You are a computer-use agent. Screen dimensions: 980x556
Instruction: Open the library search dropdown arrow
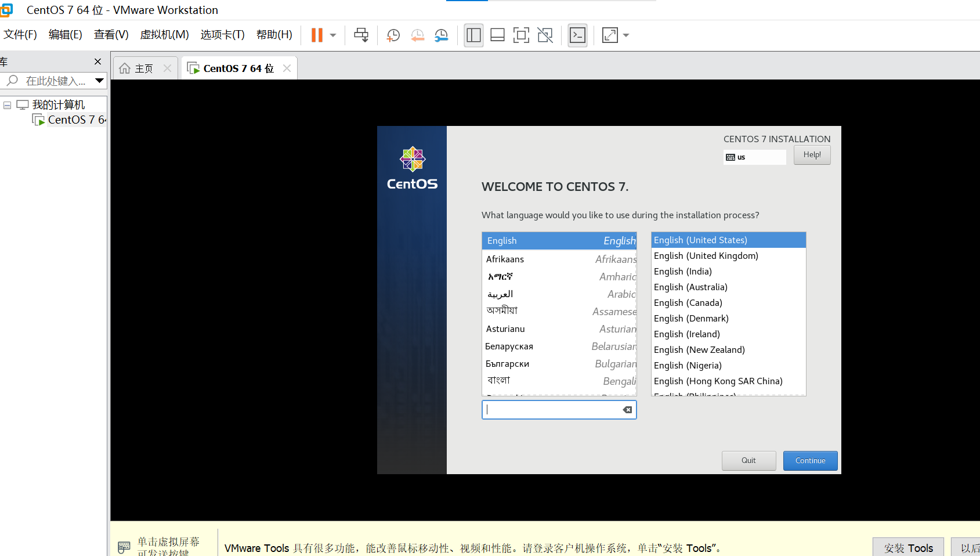click(100, 81)
